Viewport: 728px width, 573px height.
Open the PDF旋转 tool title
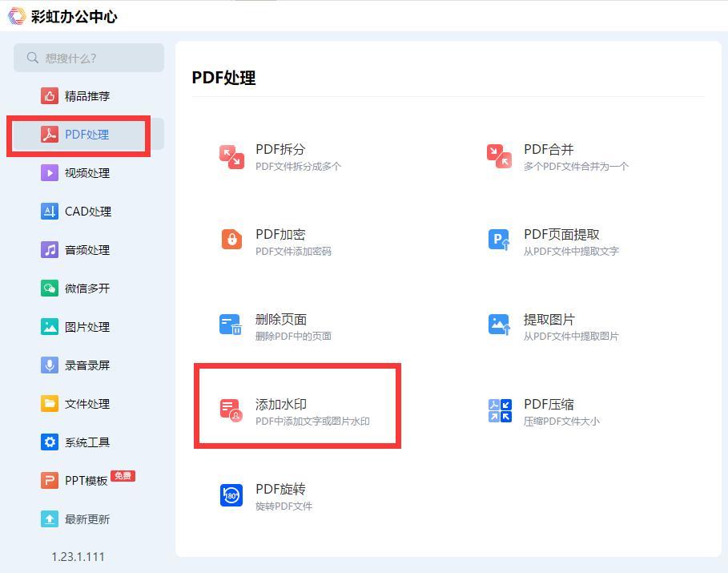click(x=280, y=489)
